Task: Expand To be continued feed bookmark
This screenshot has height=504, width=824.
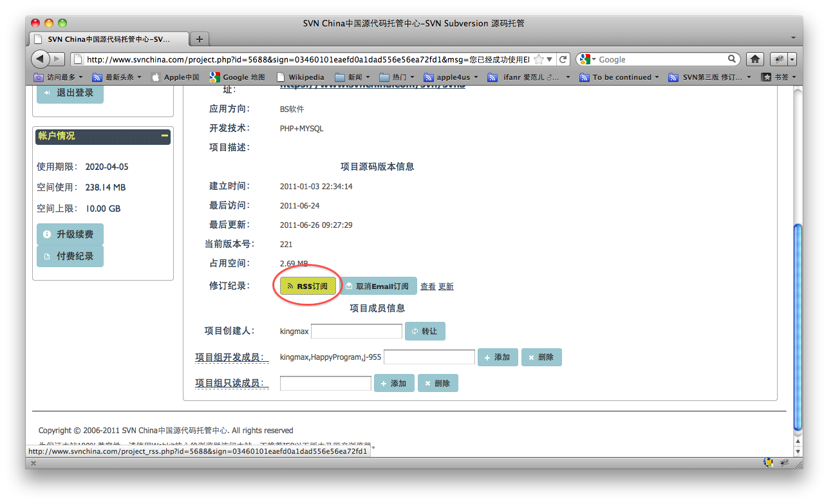Action: coord(619,77)
